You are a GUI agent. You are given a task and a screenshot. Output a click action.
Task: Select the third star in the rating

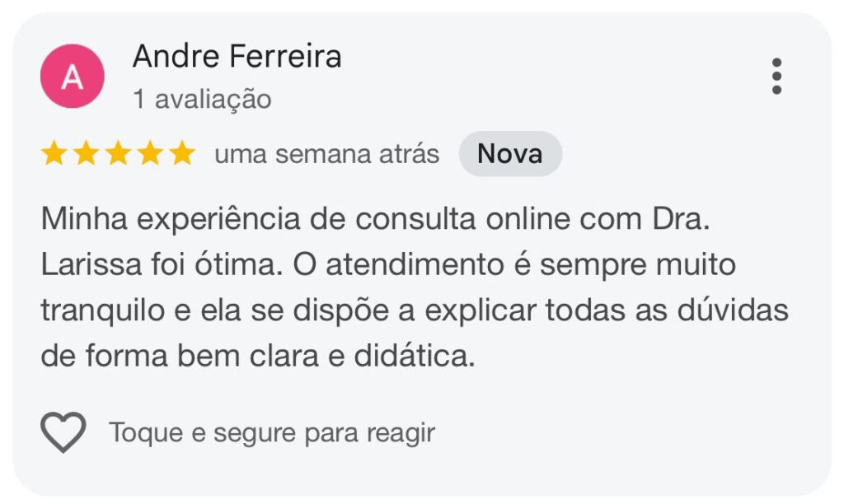[x=118, y=154]
